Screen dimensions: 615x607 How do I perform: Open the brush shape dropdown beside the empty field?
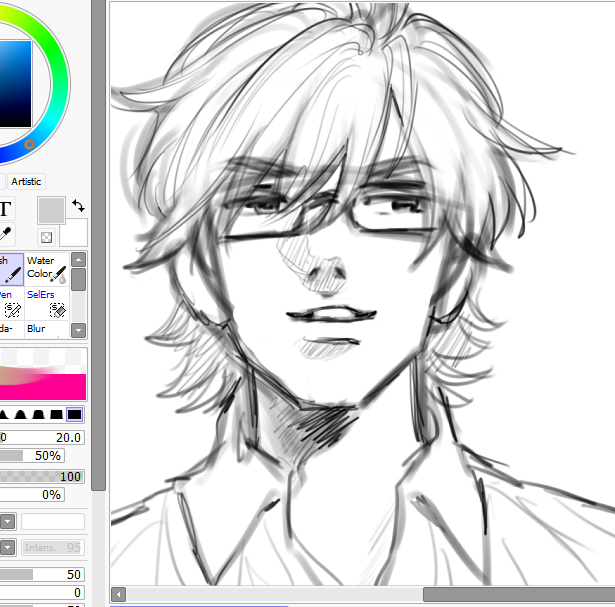pyautogui.click(x=7, y=522)
